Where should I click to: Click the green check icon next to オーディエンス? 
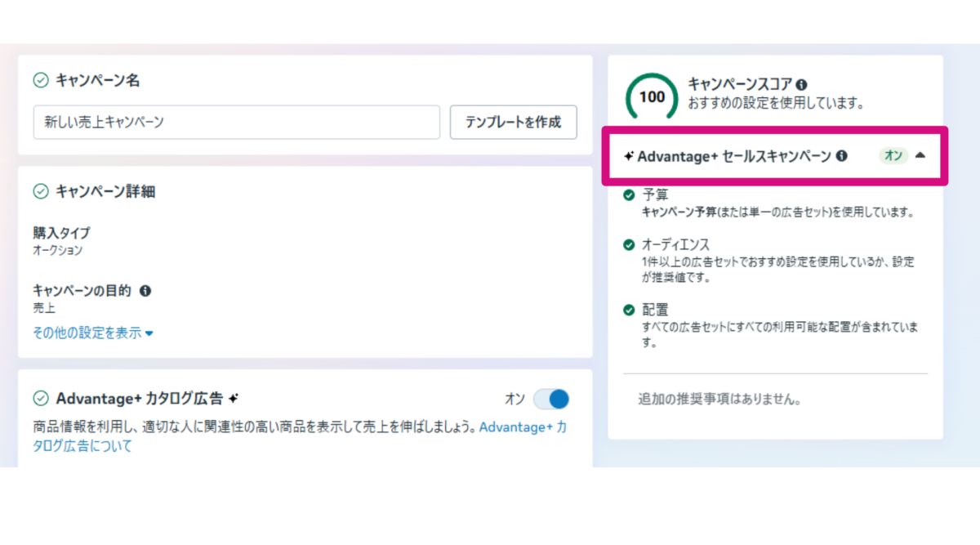pyautogui.click(x=629, y=244)
